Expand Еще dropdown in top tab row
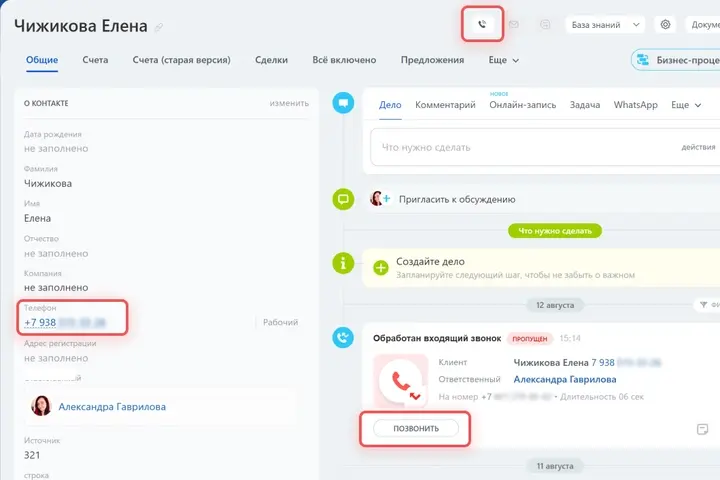This screenshot has width=720, height=480. pyautogui.click(x=504, y=60)
